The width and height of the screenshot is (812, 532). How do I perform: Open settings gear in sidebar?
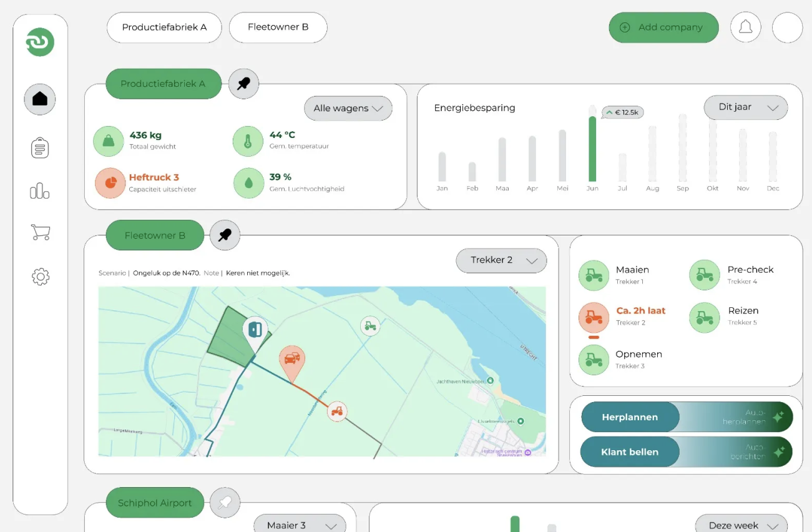point(40,277)
